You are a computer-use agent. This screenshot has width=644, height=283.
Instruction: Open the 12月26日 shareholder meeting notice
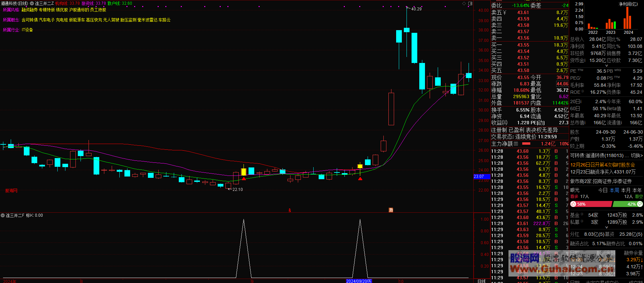click(602, 165)
